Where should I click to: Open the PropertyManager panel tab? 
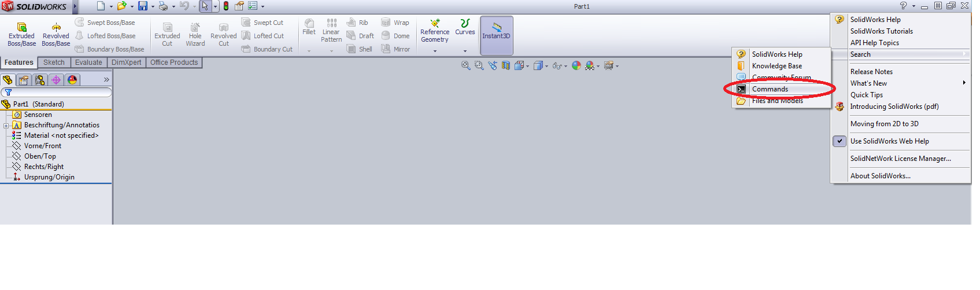point(24,80)
